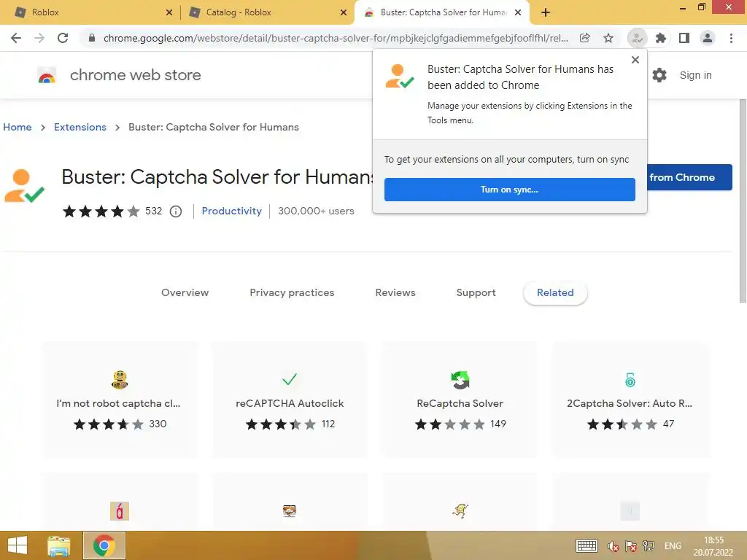
Task: Open File Explorer from taskbar
Action: [58, 545]
